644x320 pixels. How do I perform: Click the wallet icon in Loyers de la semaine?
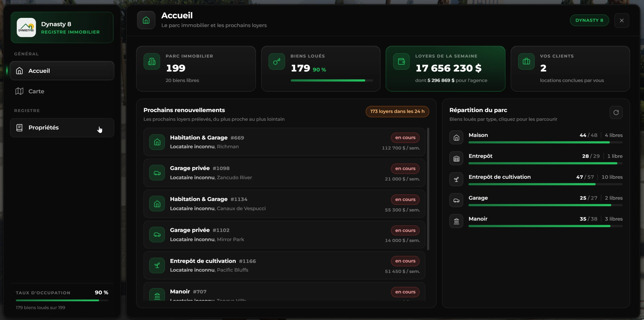(x=401, y=61)
